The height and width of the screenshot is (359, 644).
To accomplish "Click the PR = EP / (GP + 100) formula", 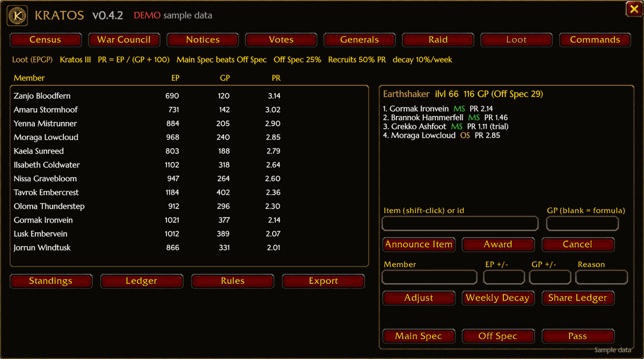I will [134, 60].
